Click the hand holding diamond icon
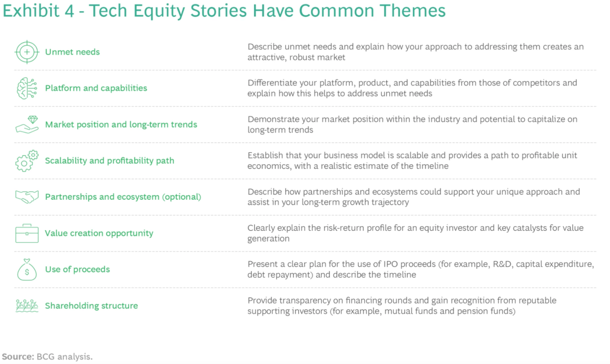 pyautogui.click(x=27, y=125)
